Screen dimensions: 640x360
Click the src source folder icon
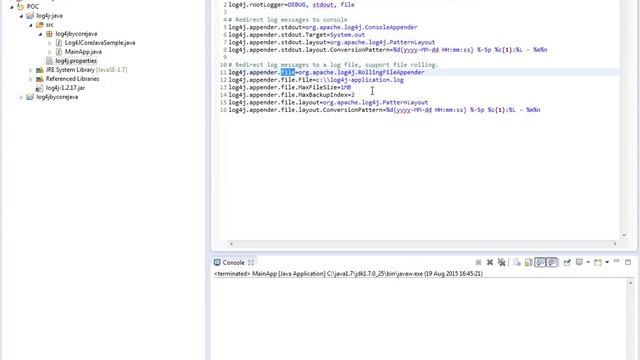[40, 24]
